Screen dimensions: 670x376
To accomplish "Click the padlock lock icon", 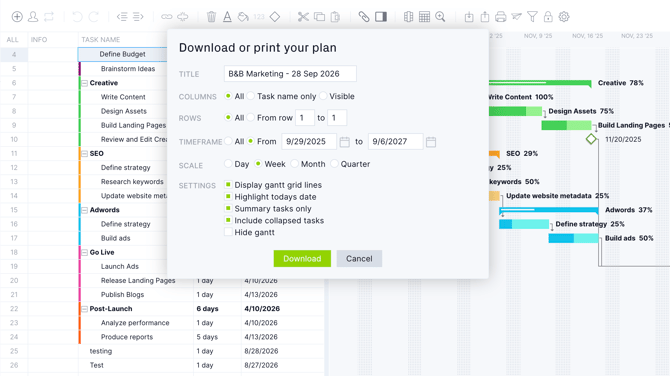I will tap(548, 17).
